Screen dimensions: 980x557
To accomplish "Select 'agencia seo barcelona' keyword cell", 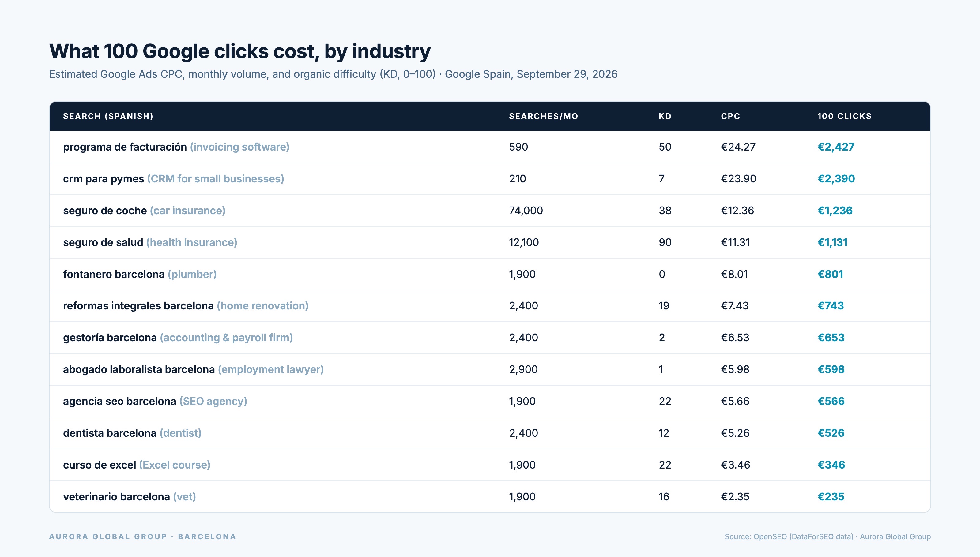I will [x=155, y=401].
